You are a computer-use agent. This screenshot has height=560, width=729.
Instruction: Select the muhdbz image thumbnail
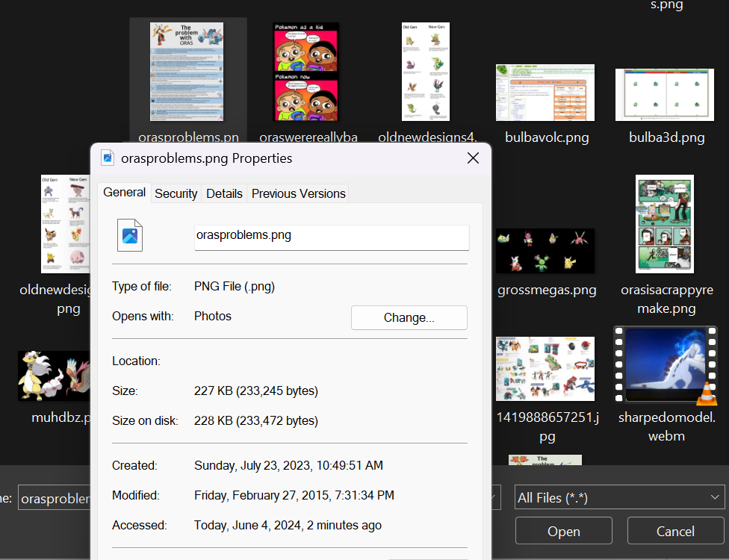click(x=54, y=376)
